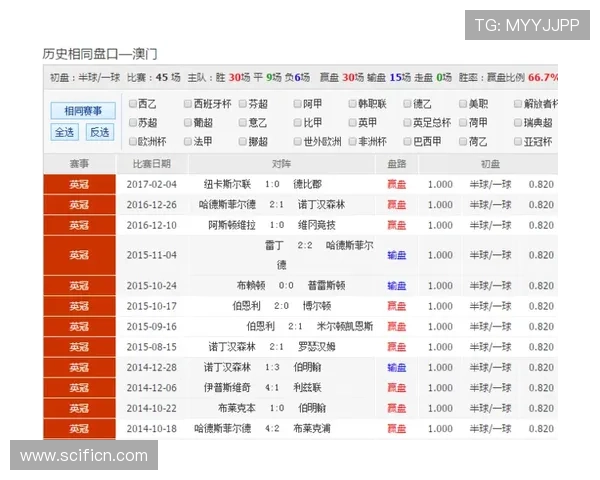Click the 布赖顿 team name

click(x=251, y=286)
